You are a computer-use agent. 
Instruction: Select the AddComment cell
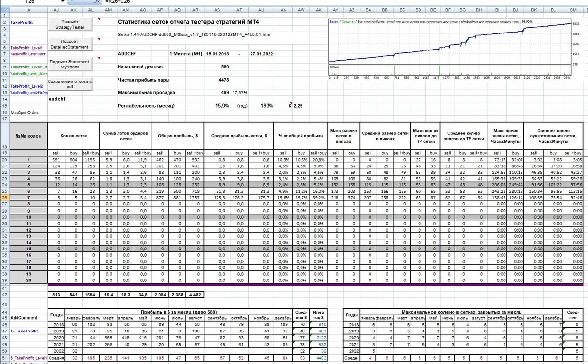(x=28, y=318)
